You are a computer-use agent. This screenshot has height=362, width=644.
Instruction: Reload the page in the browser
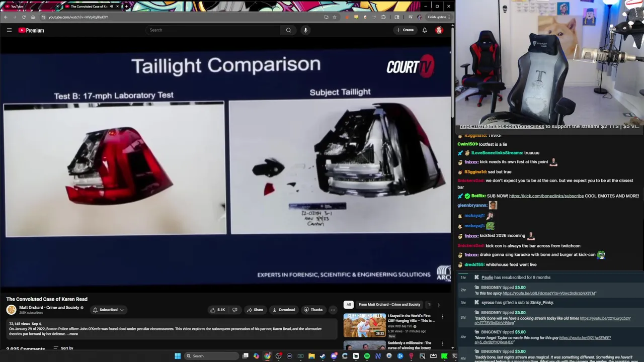coord(24,17)
